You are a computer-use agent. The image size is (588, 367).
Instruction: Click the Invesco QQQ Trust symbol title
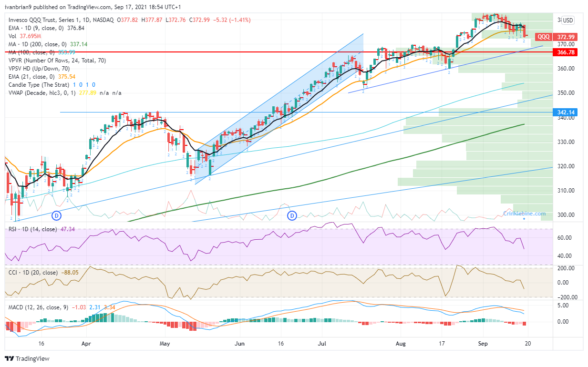pos(62,20)
